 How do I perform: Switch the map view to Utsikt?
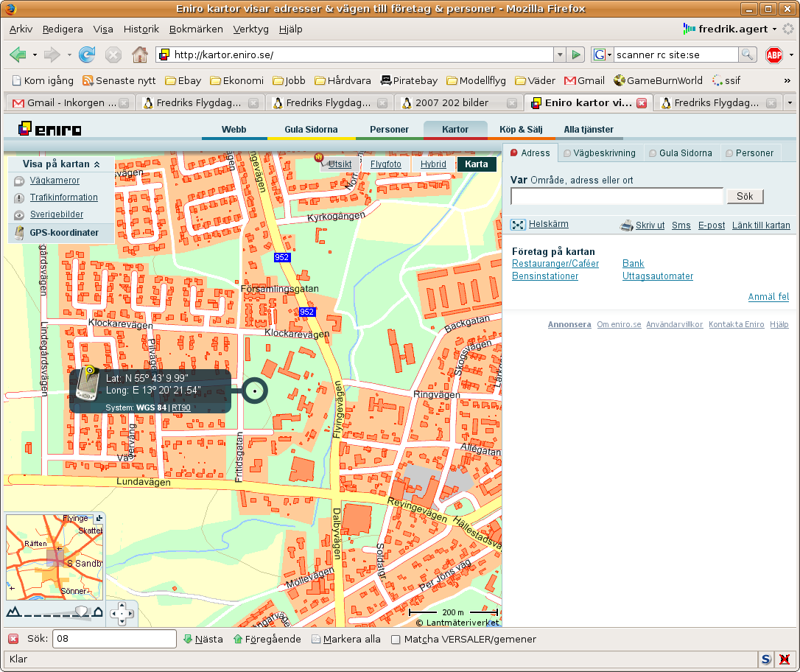(340, 164)
